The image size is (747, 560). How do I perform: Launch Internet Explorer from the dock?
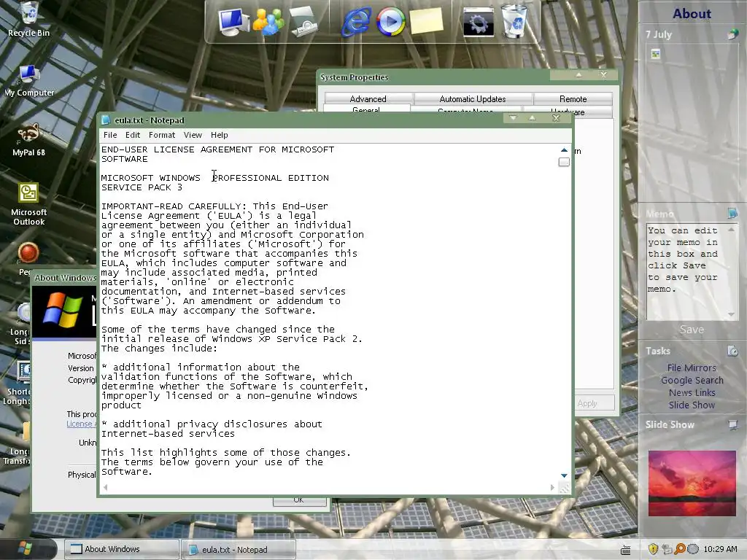tap(356, 21)
